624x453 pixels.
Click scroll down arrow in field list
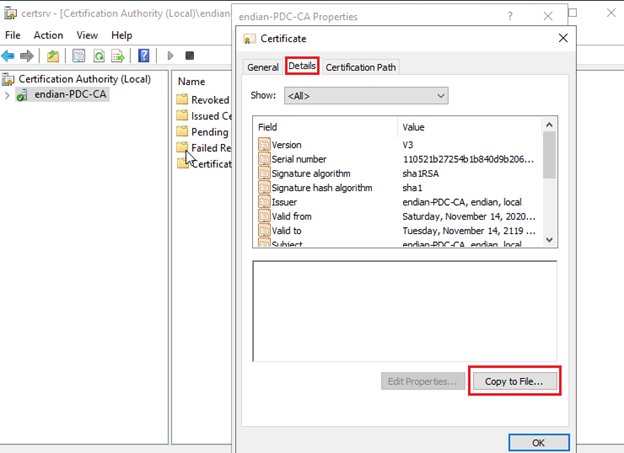[549, 240]
